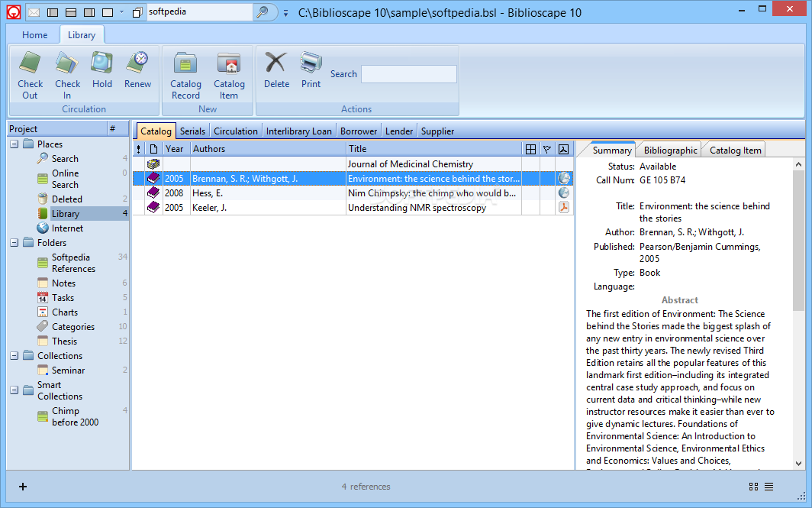Open the Charts folder
812x508 pixels.
point(65,312)
